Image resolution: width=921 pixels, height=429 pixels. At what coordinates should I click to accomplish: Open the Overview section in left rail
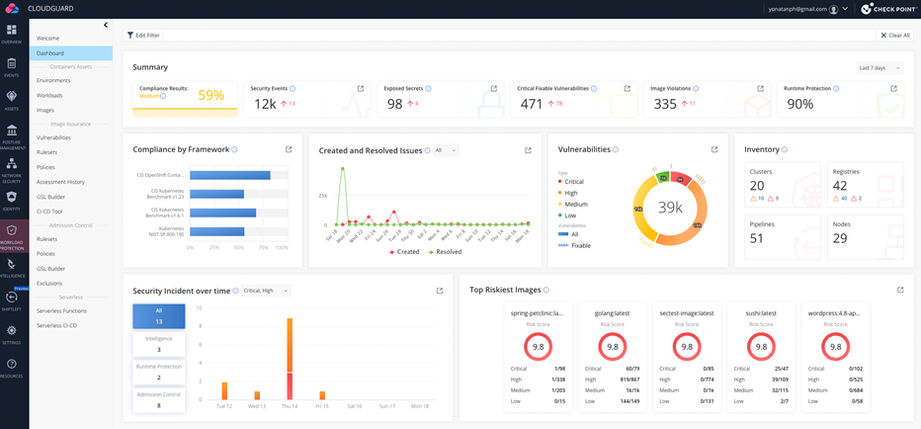point(14,34)
